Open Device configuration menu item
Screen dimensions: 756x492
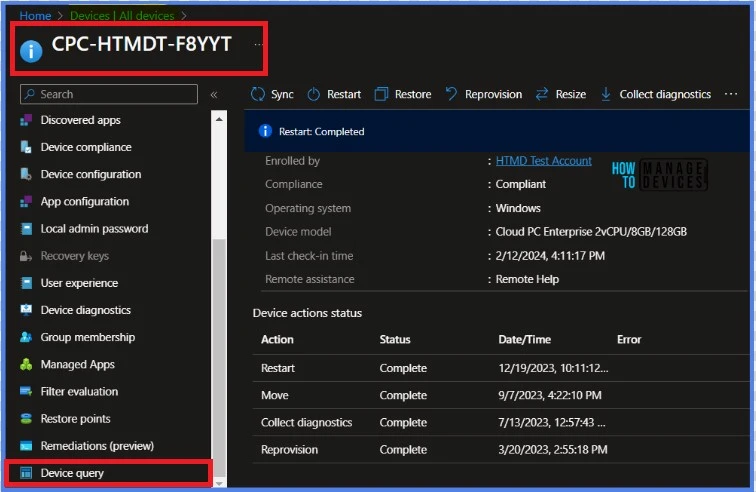point(91,174)
